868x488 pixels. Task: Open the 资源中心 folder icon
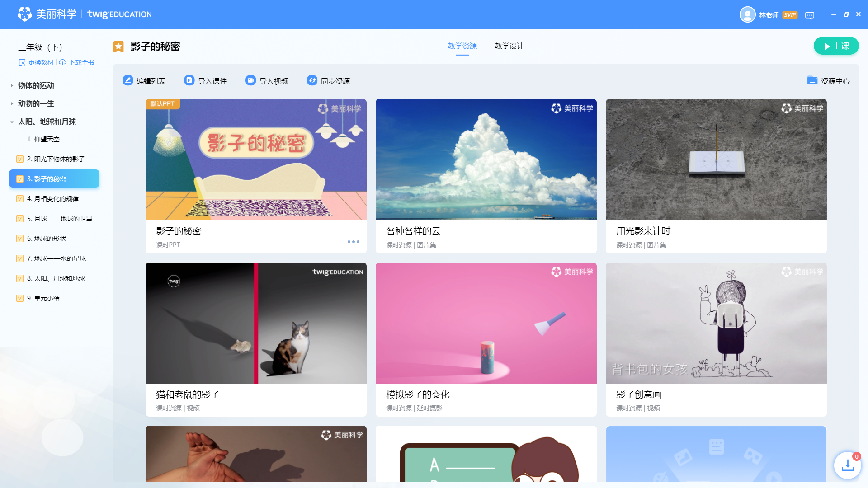[x=812, y=80]
